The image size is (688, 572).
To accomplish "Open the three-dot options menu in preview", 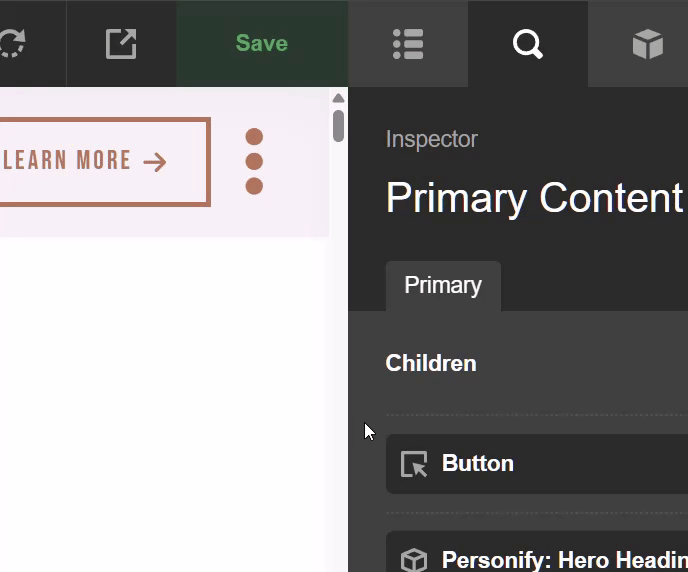I will point(254,161).
